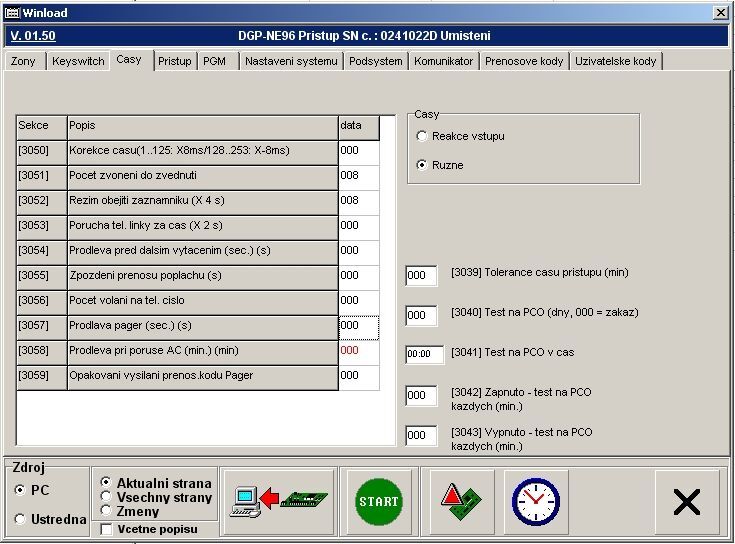Viewport: 735px width, 544px height.
Task: Open the Nastaveni systemu tab
Action: [292, 61]
